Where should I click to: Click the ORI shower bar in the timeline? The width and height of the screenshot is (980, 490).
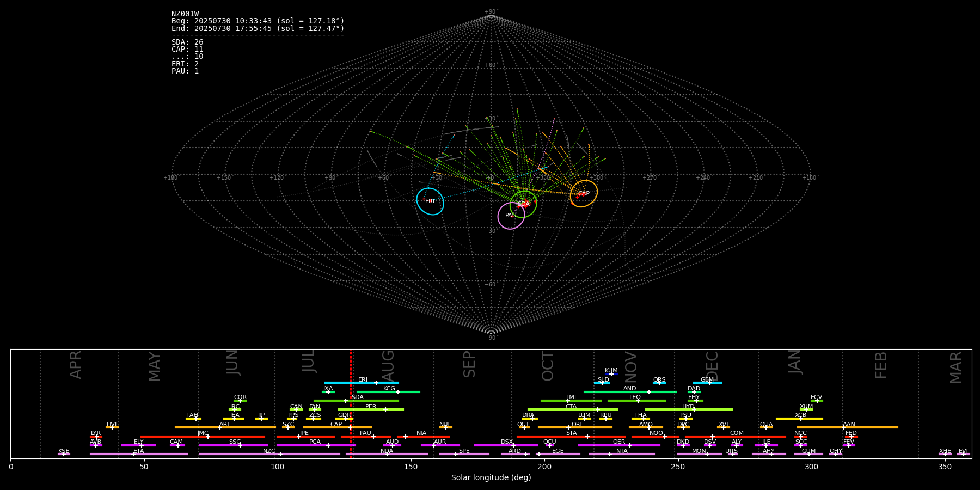tap(575, 427)
